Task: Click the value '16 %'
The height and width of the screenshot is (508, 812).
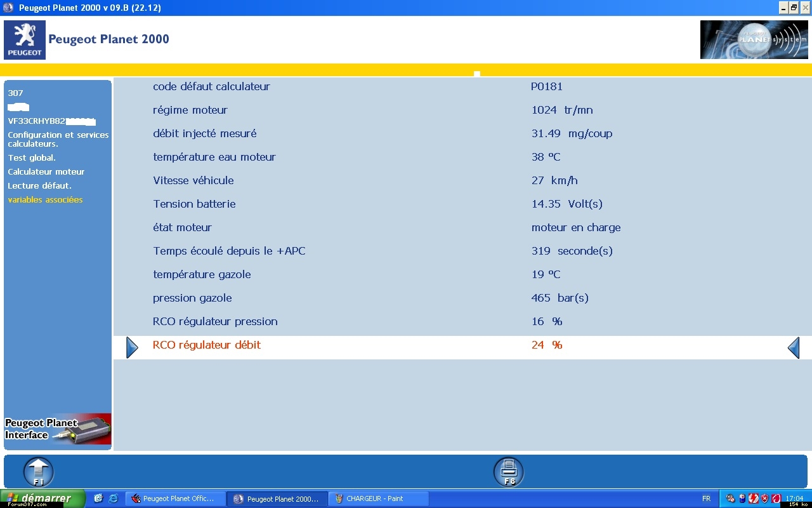Action: (x=547, y=321)
